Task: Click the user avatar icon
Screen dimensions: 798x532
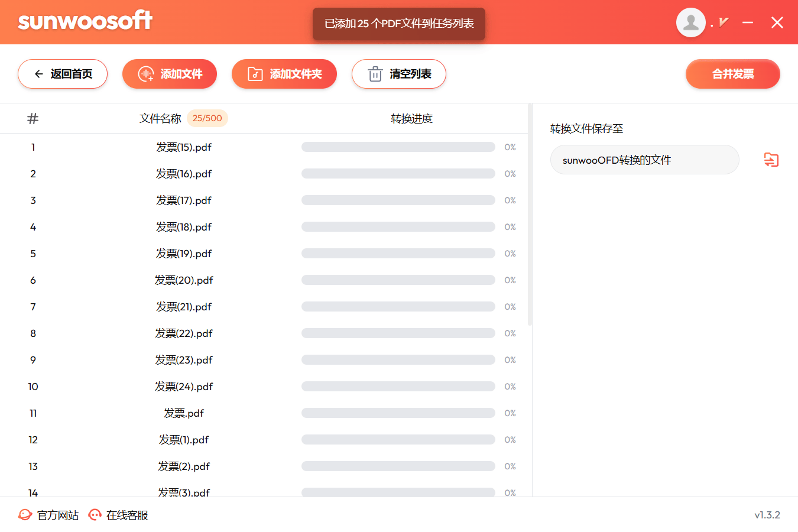Action: 690,22
